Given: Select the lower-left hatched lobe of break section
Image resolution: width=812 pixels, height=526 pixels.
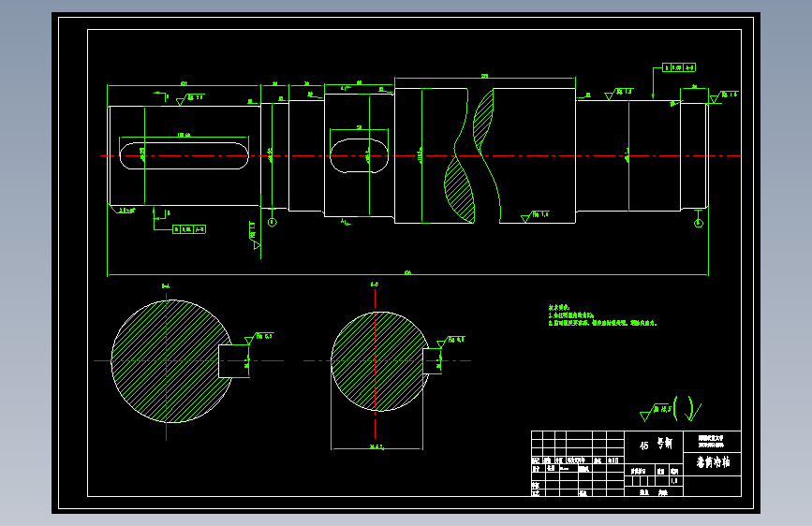Looking at the screenshot, I should 460,189.
